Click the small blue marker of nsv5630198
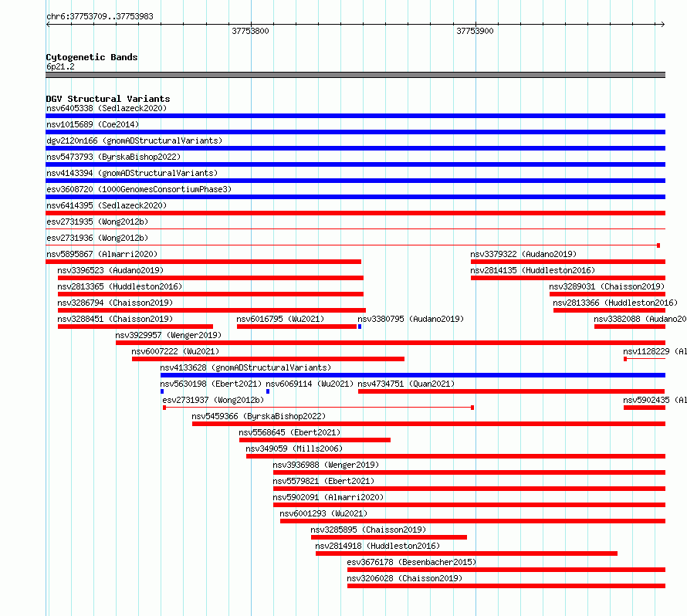The image size is (687, 616). click(162, 391)
